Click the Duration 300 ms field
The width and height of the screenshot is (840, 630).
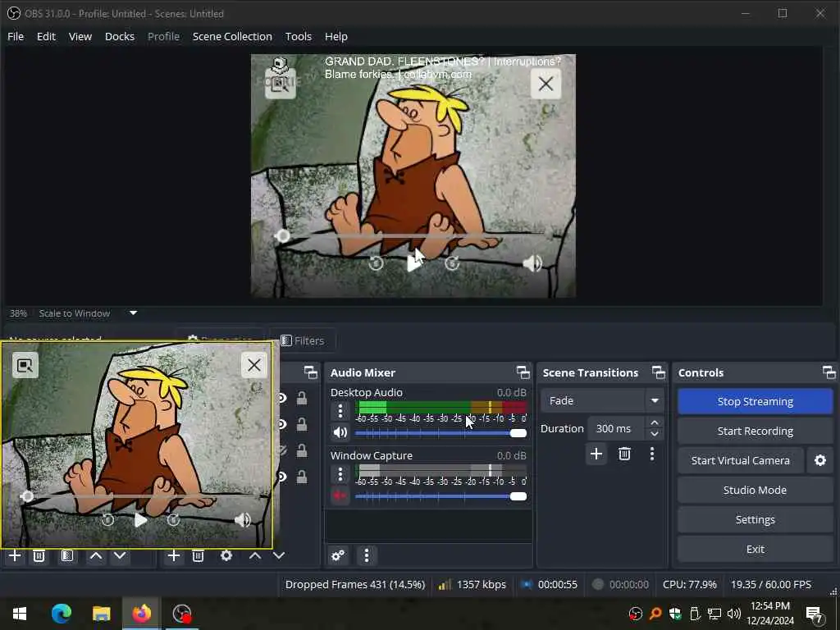pyautogui.click(x=619, y=428)
